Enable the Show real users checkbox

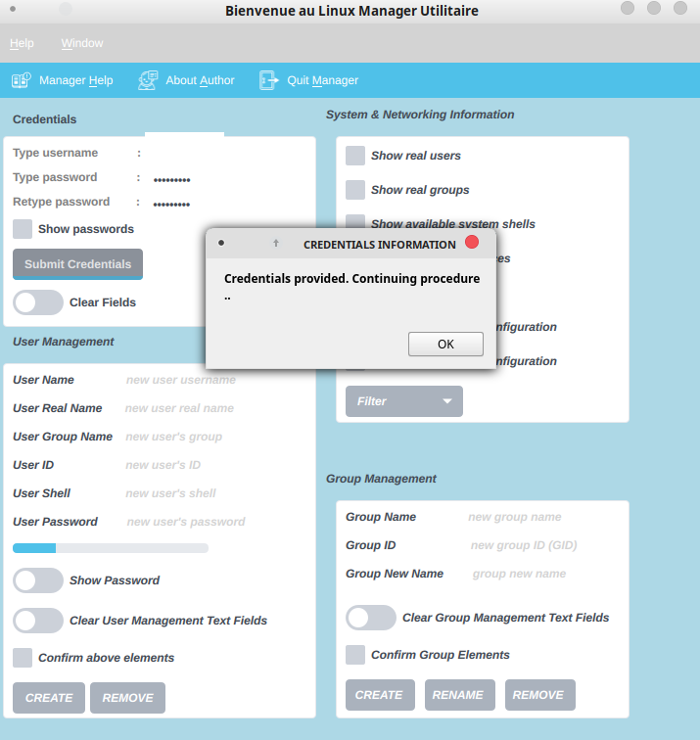(355, 156)
